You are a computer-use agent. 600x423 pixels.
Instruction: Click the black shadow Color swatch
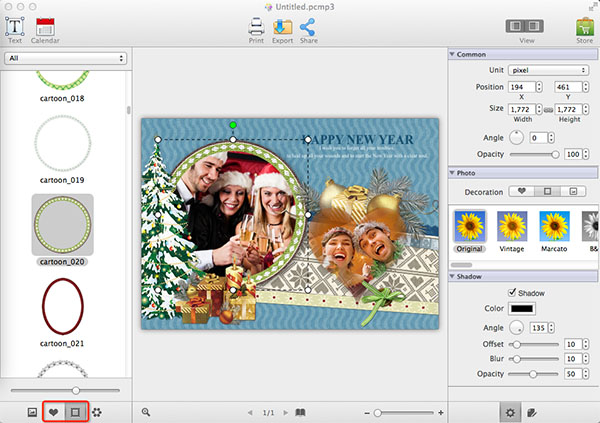pyautogui.click(x=523, y=308)
